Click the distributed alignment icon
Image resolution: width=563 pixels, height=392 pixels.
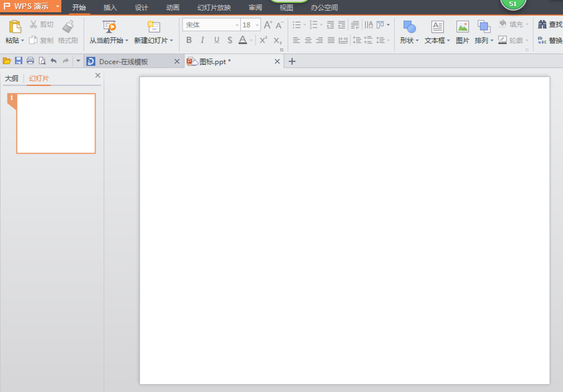(343, 40)
